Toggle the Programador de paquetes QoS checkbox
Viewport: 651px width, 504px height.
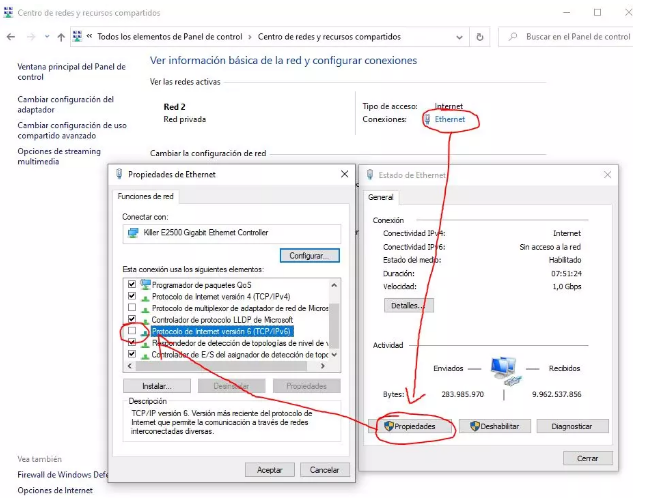pos(132,284)
